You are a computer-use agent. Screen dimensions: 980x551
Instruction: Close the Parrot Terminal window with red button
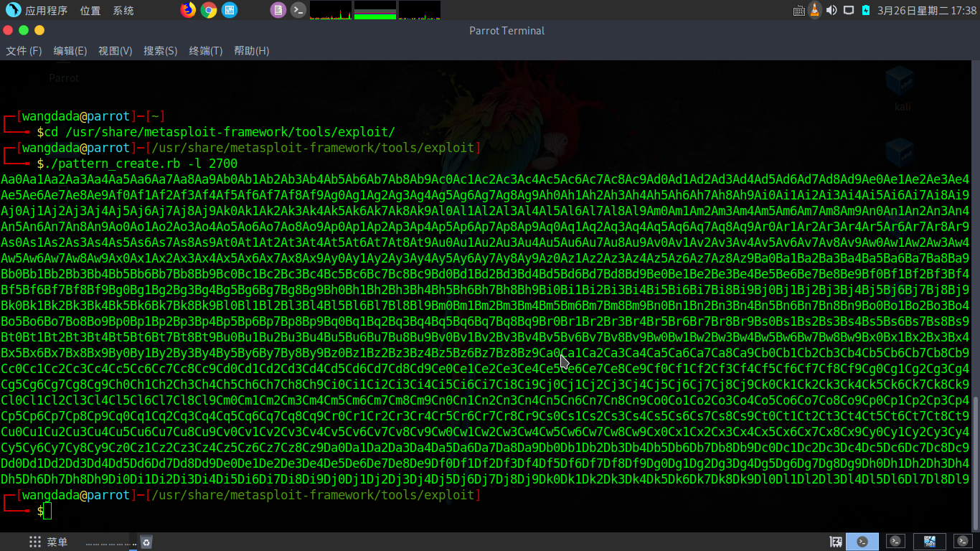point(8,30)
